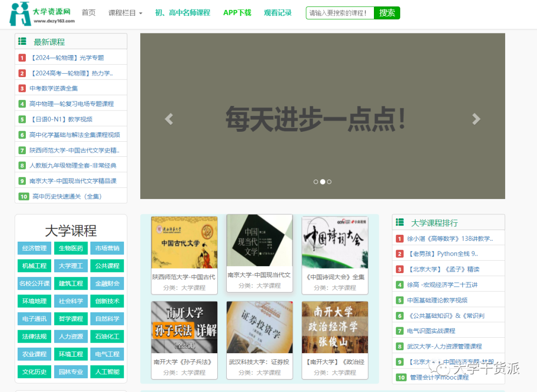Open 观看记录 from the top menu
Image resolution: width=537 pixels, height=392 pixels.
coord(278,13)
